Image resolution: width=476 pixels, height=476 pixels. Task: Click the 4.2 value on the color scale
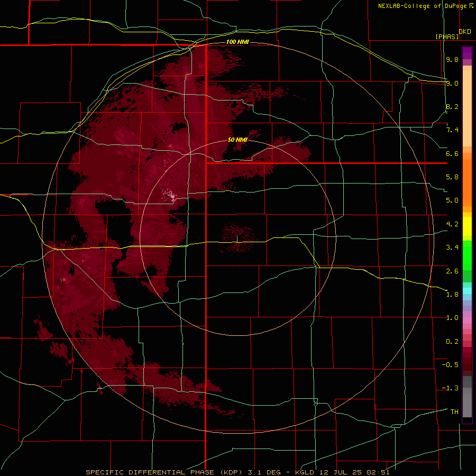(x=452, y=224)
